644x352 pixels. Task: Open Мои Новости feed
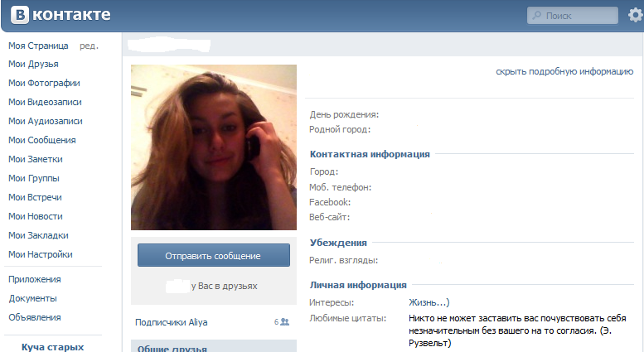pos(36,216)
